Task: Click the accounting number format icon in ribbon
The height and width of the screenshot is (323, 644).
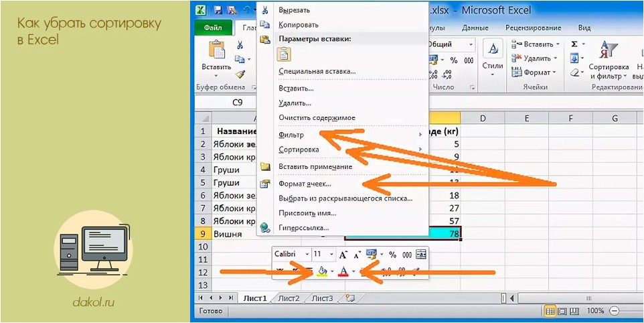Action: pyautogui.click(x=434, y=60)
